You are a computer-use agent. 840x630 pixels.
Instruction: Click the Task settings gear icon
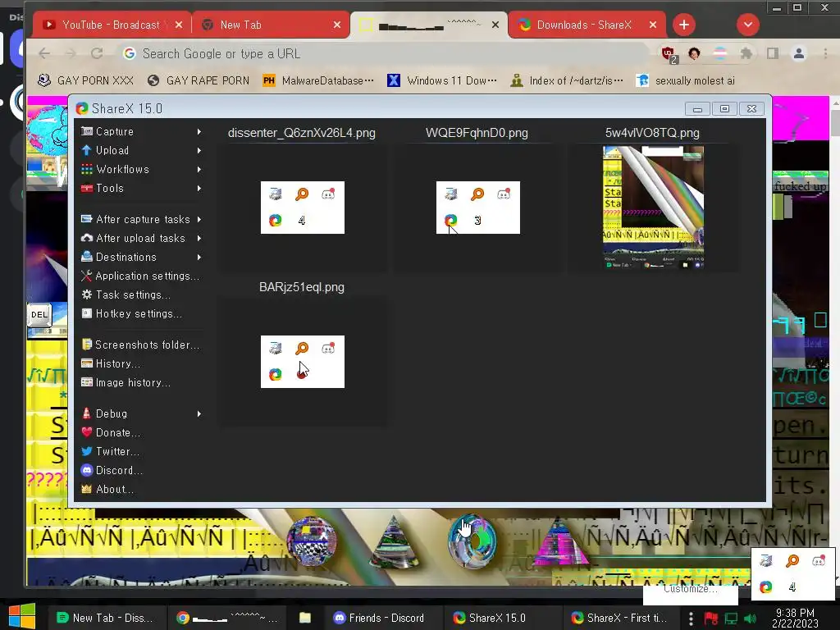point(86,294)
